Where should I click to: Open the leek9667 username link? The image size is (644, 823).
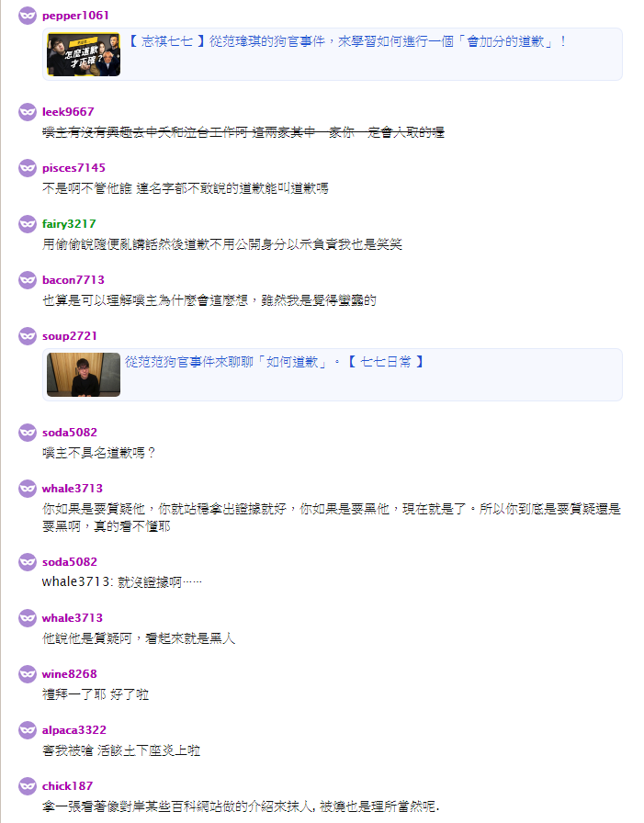(68, 112)
